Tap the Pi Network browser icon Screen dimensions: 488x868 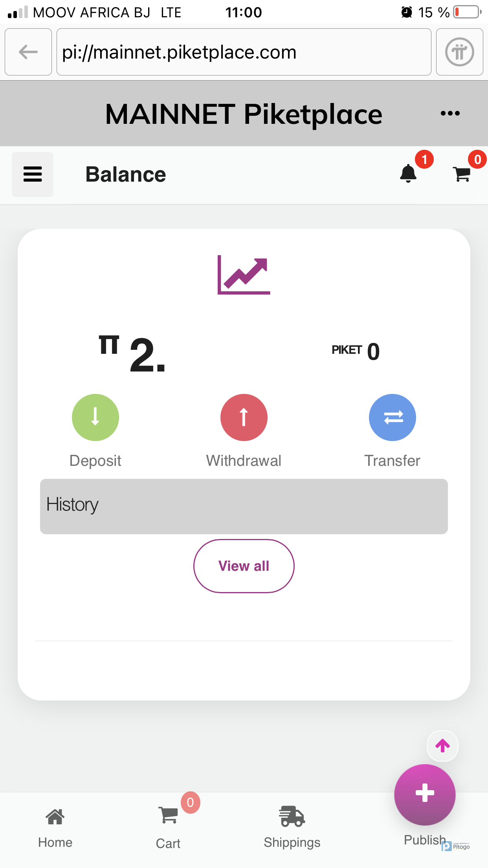click(x=459, y=52)
